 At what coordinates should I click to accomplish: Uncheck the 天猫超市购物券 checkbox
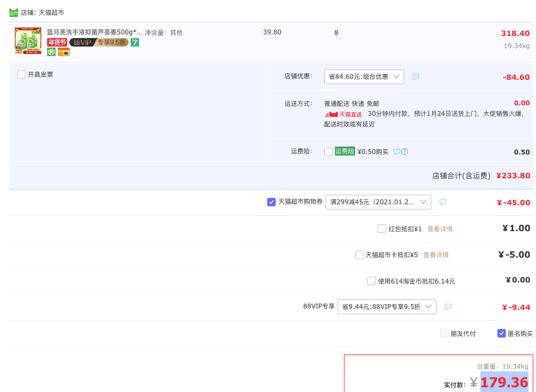coord(271,202)
